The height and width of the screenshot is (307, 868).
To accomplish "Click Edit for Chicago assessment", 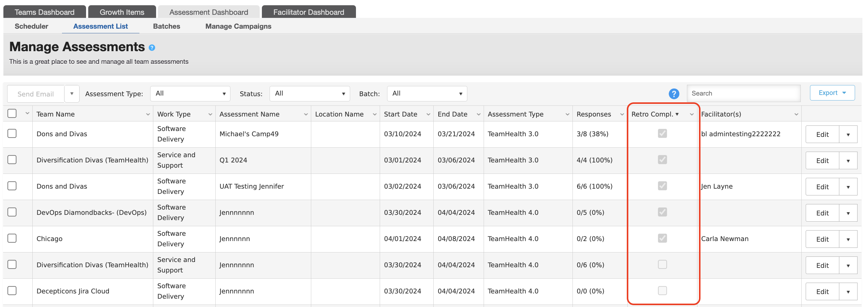I will click(x=822, y=239).
